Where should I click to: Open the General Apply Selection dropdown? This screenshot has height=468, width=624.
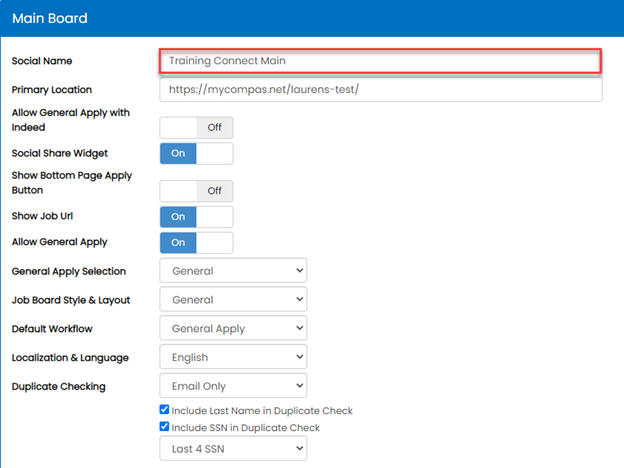click(233, 270)
